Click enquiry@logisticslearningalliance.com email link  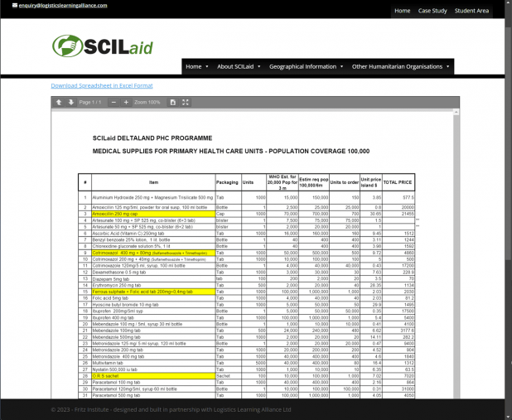tap(63, 5)
